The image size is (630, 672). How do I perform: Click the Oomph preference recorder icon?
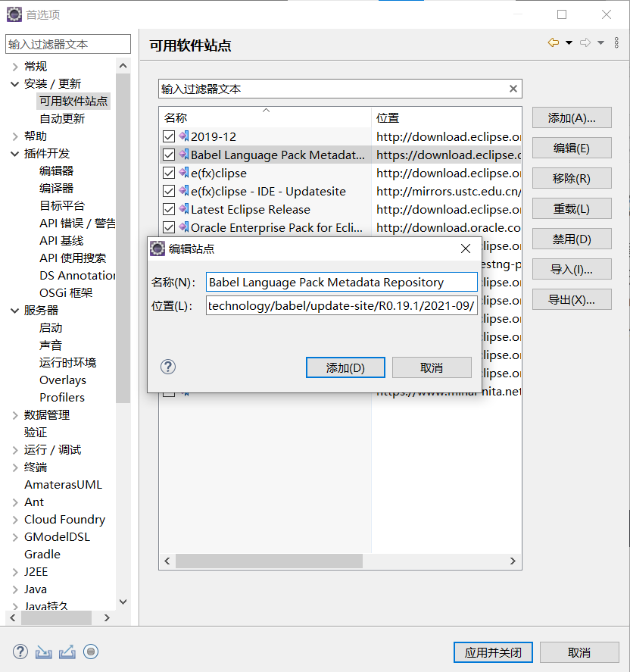pos(91,652)
